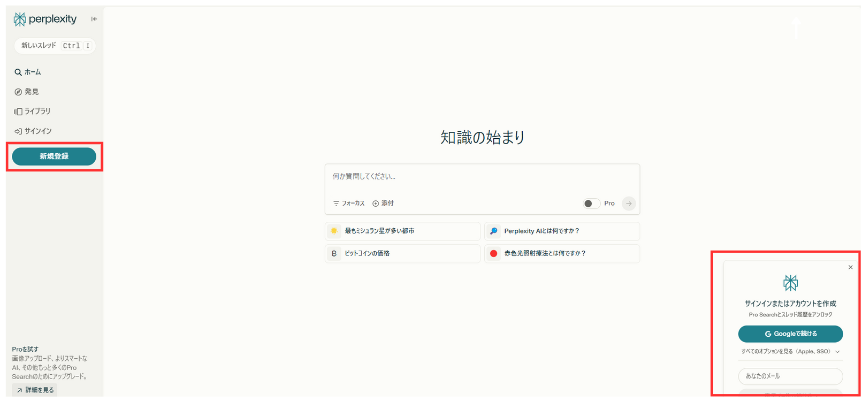Click the 新規登録 sign-up button
Viewport: 863px width, 398px height.
pos(54,157)
